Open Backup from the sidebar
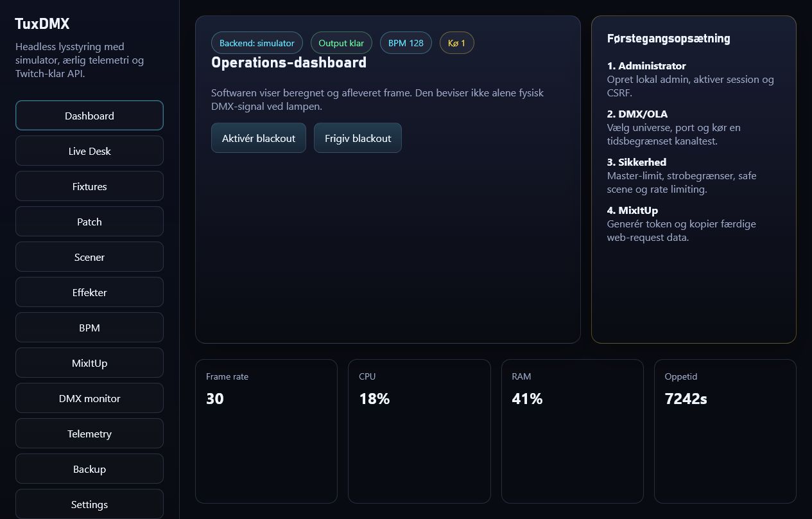The width and height of the screenshot is (812, 519). point(89,469)
